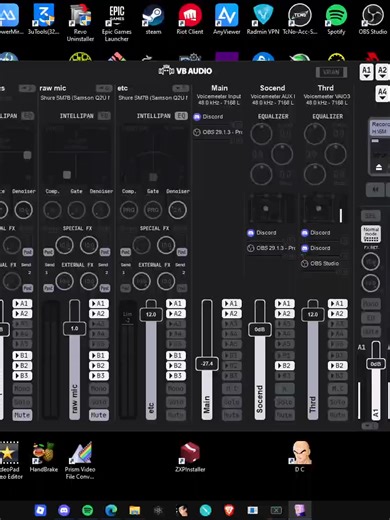
Task: Open the D C desktop shortcut
Action: (x=300, y=456)
